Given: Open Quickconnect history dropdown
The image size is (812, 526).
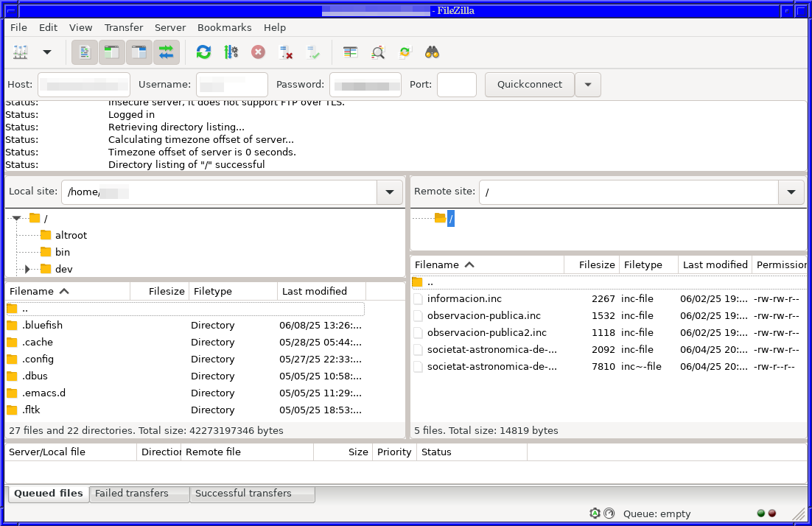Looking at the screenshot, I should pos(588,85).
